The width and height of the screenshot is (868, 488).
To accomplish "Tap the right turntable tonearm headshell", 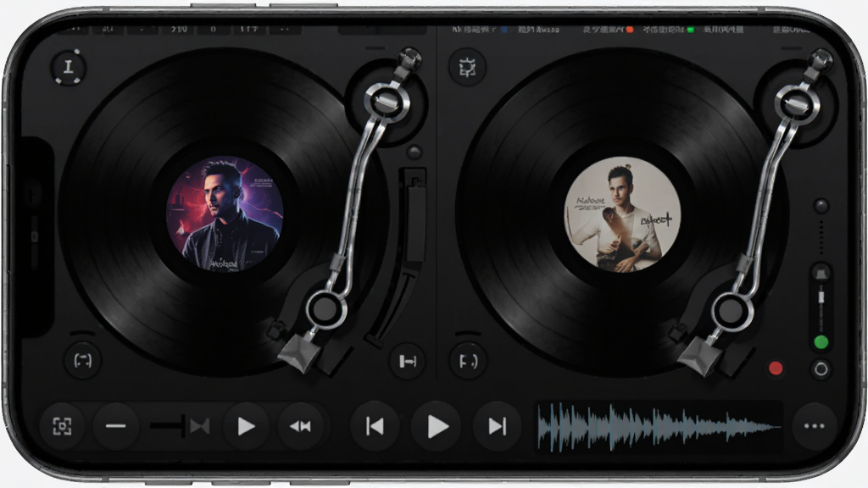I will pos(699,357).
